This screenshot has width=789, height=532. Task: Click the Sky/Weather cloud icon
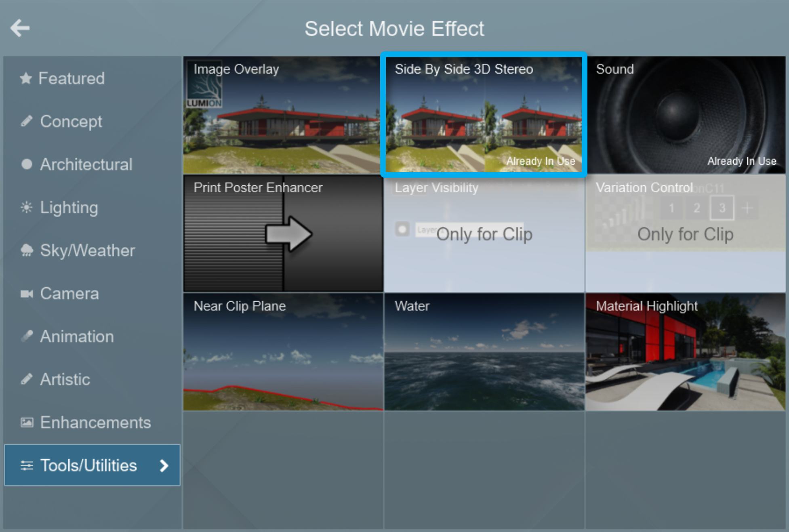click(27, 250)
